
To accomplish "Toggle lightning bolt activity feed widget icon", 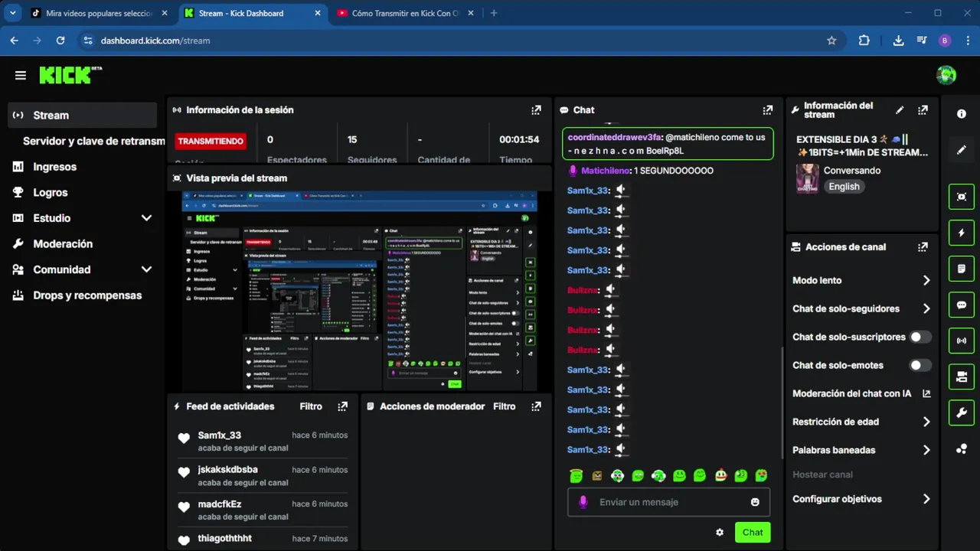I will [962, 233].
